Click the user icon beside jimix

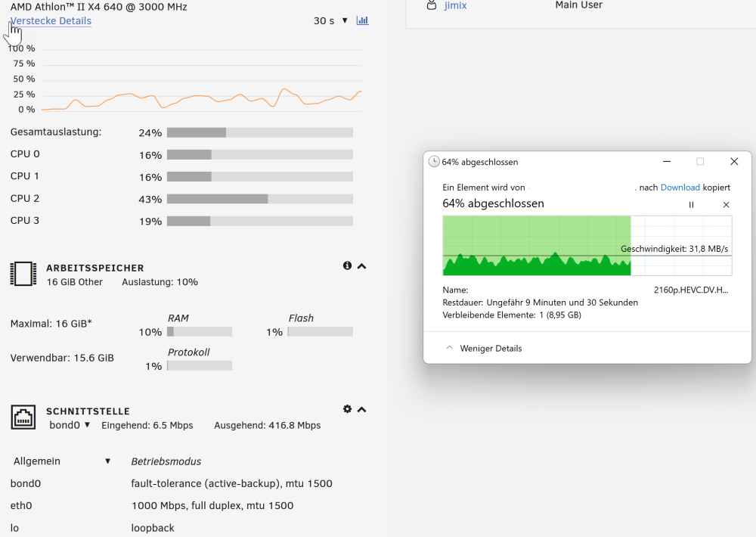[x=432, y=5]
